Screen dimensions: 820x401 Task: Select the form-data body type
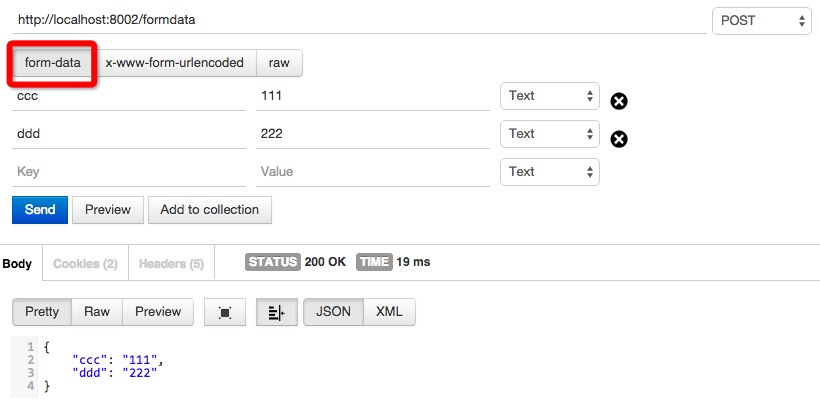tap(52, 63)
